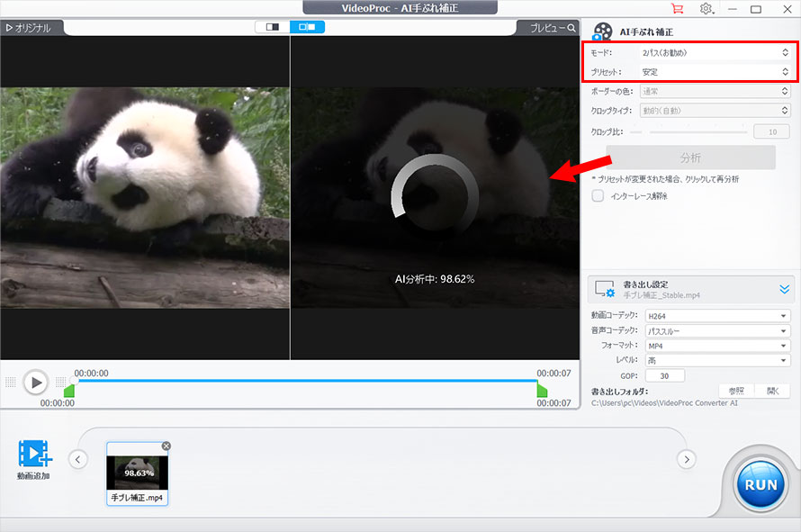Image resolution: width=801 pixels, height=532 pixels.
Task: Remove the 手ブレ補正.mp4 clip with its X icon
Action: [166, 446]
